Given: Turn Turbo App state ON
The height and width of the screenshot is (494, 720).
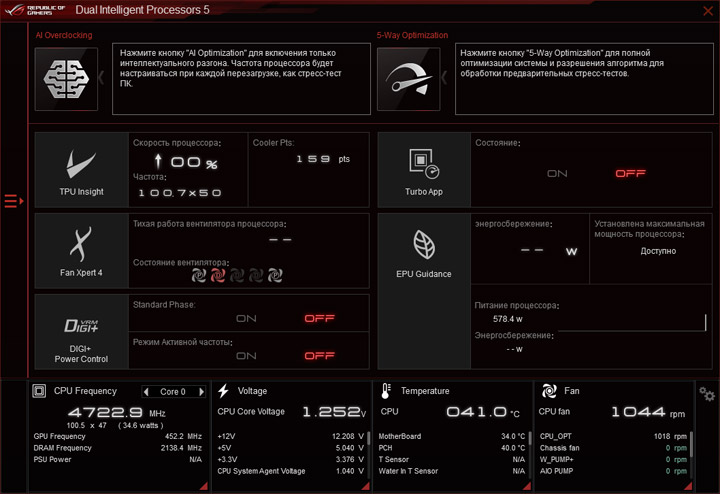Looking at the screenshot, I should click(x=557, y=174).
